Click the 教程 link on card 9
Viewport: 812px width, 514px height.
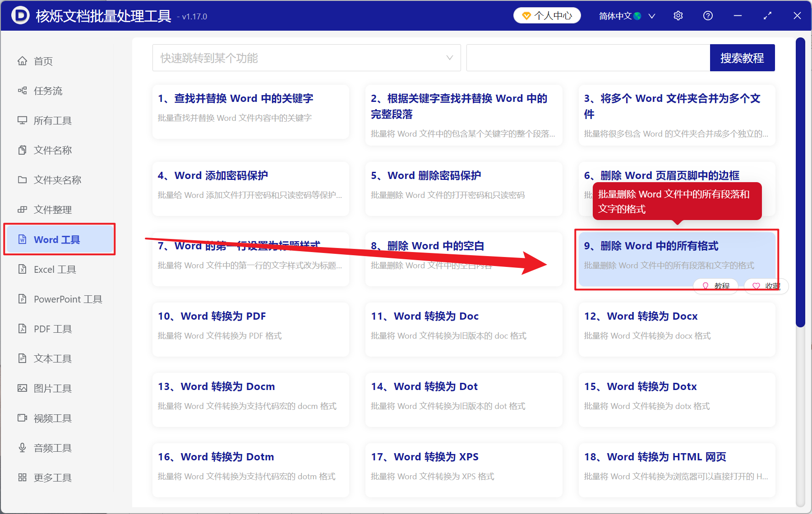point(715,286)
